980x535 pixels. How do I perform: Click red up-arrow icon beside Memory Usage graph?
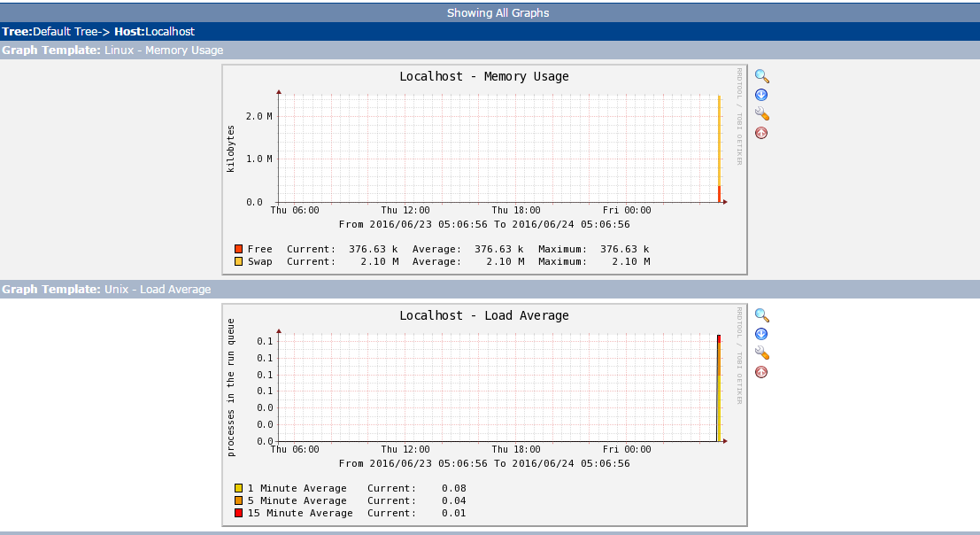[x=761, y=133]
